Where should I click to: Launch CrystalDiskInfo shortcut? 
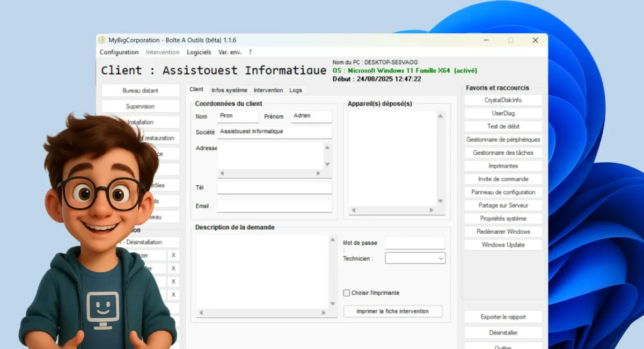coord(503,100)
